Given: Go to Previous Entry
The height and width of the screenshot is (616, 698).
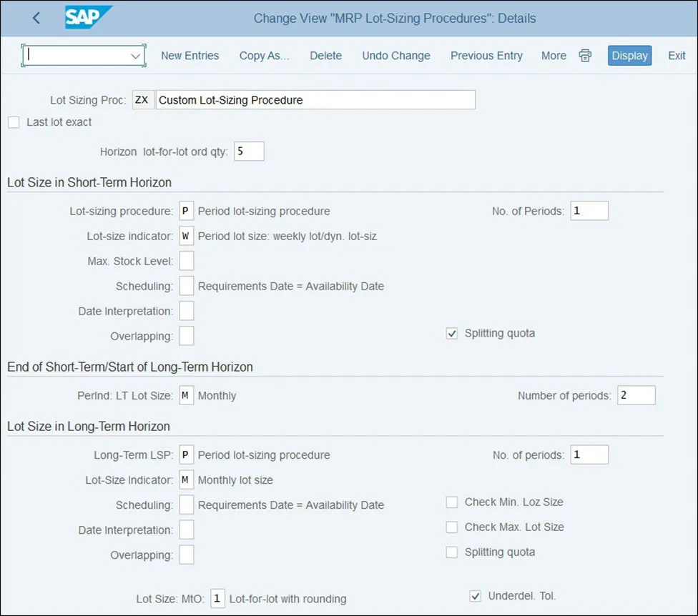Looking at the screenshot, I should pos(486,56).
